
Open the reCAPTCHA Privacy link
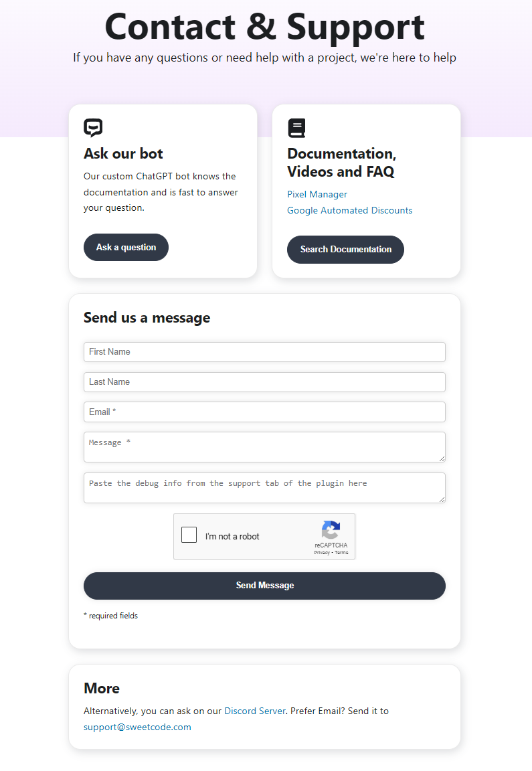point(321,553)
